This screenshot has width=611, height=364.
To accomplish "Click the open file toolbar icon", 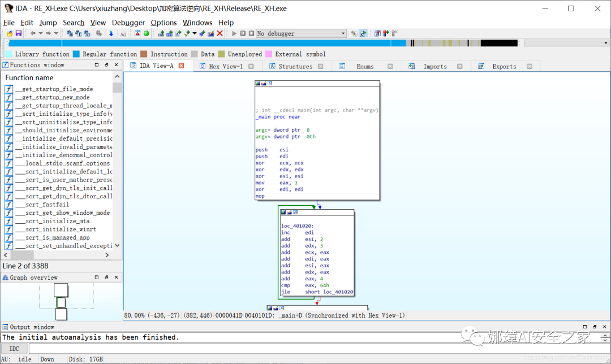I will coord(10,33).
